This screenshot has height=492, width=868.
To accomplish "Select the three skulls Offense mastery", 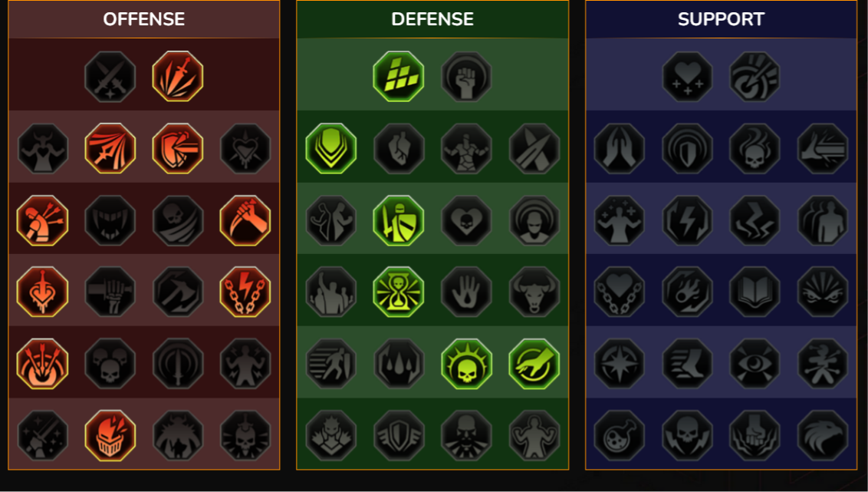I will point(110,364).
